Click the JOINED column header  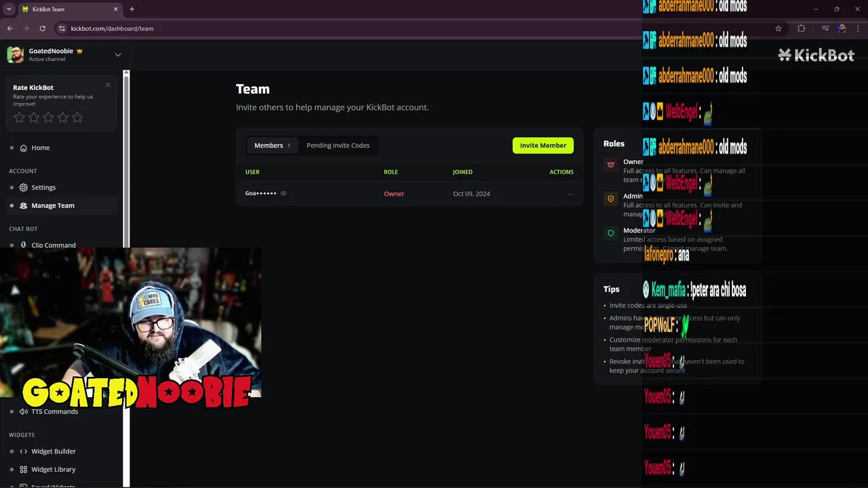click(x=462, y=172)
